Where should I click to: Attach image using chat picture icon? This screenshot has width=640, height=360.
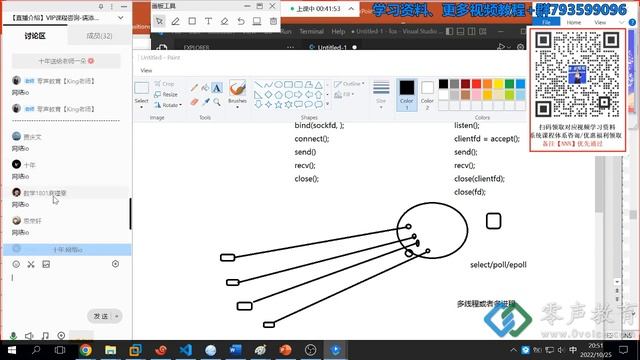tap(46, 264)
